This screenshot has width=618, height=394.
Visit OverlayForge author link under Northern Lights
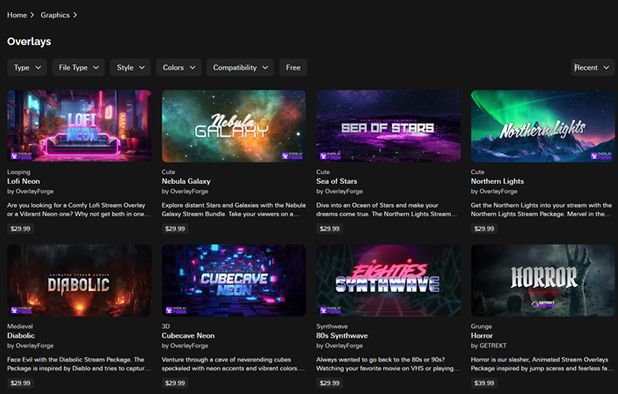pyautogui.click(x=498, y=191)
